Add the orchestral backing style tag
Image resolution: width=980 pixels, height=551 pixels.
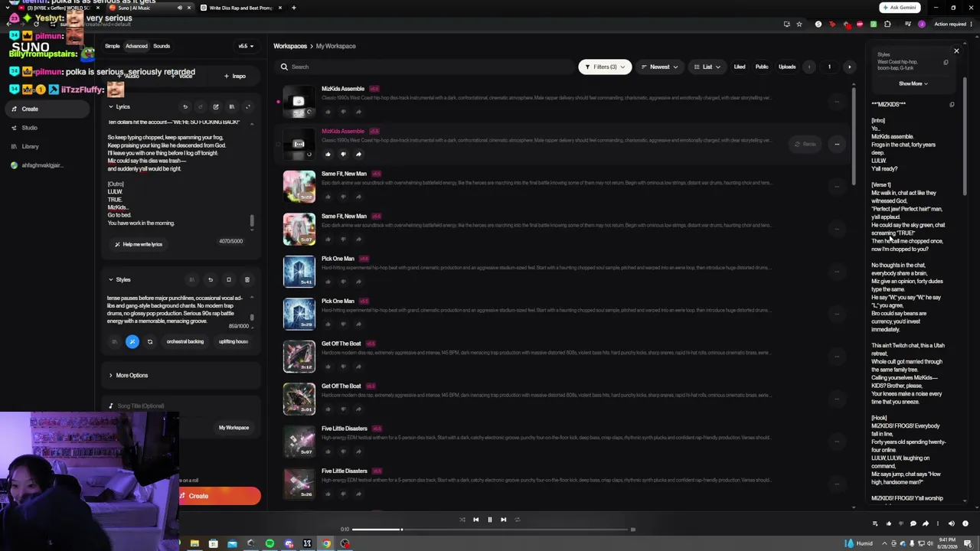point(185,341)
